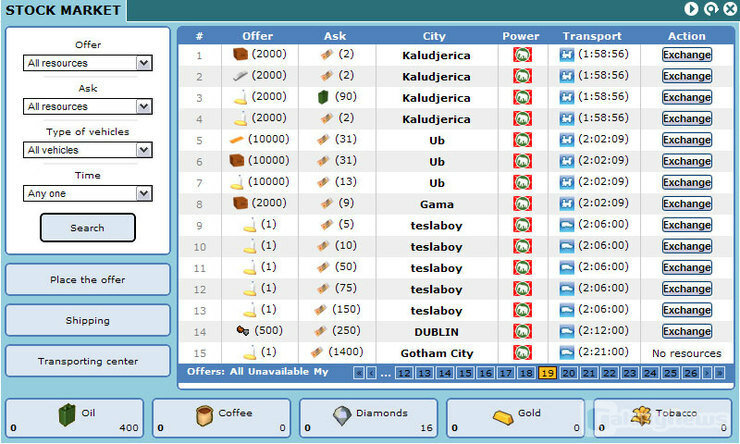Click city name DUBLIN

click(x=437, y=332)
